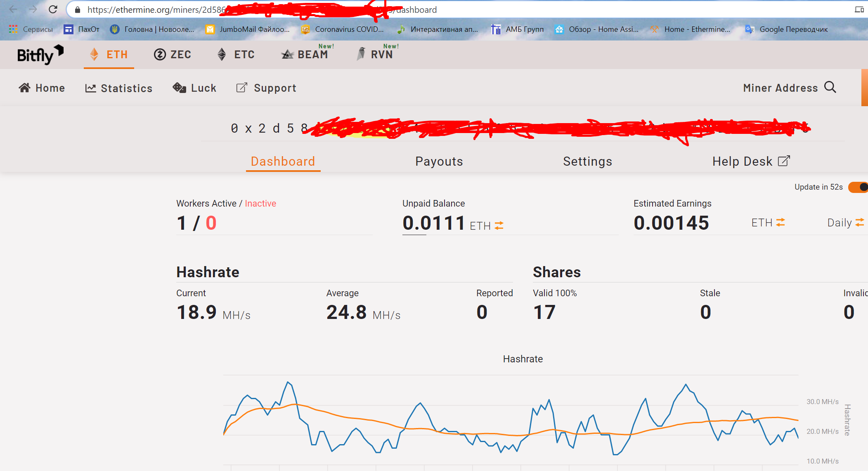
Task: Click the Luck dice icon
Action: 179,88
